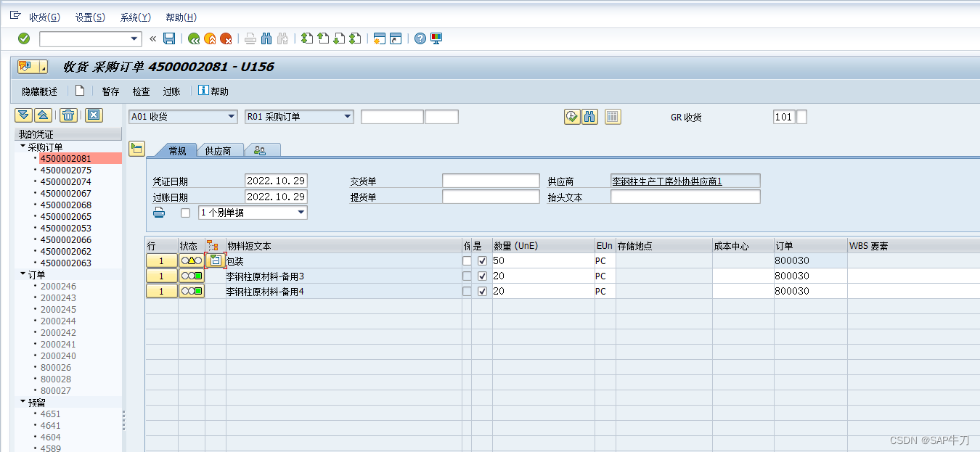Click the trash delete icon in overview tree
Image resolution: width=980 pixels, height=452 pixels.
[68, 115]
